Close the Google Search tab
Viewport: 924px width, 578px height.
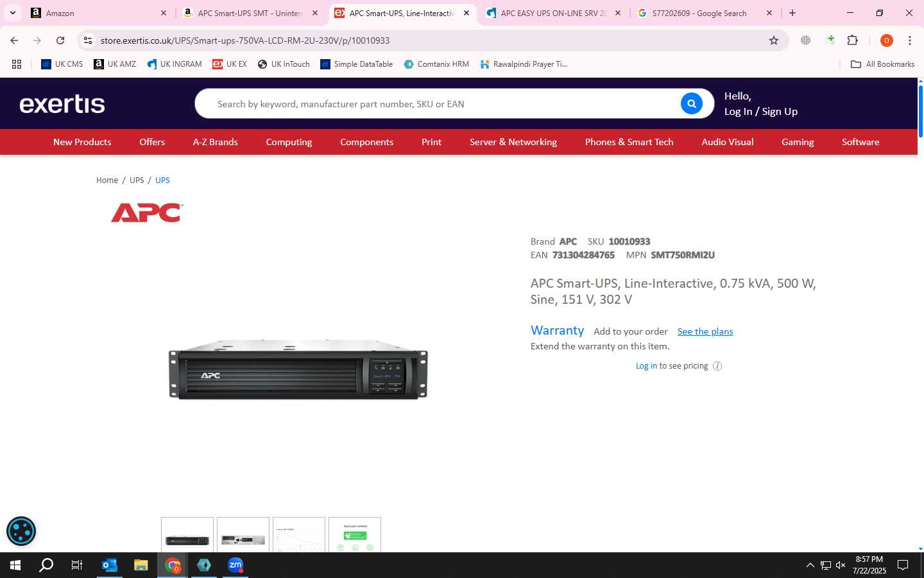pyautogui.click(x=769, y=13)
